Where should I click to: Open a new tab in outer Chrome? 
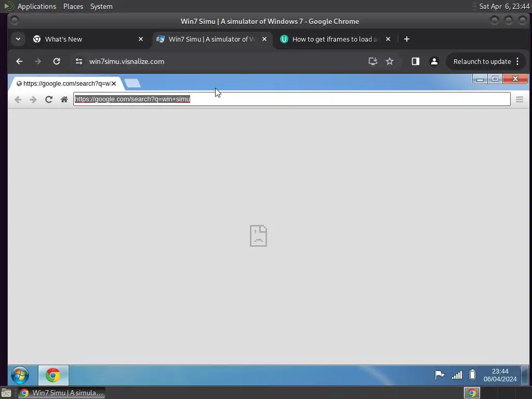click(x=407, y=39)
